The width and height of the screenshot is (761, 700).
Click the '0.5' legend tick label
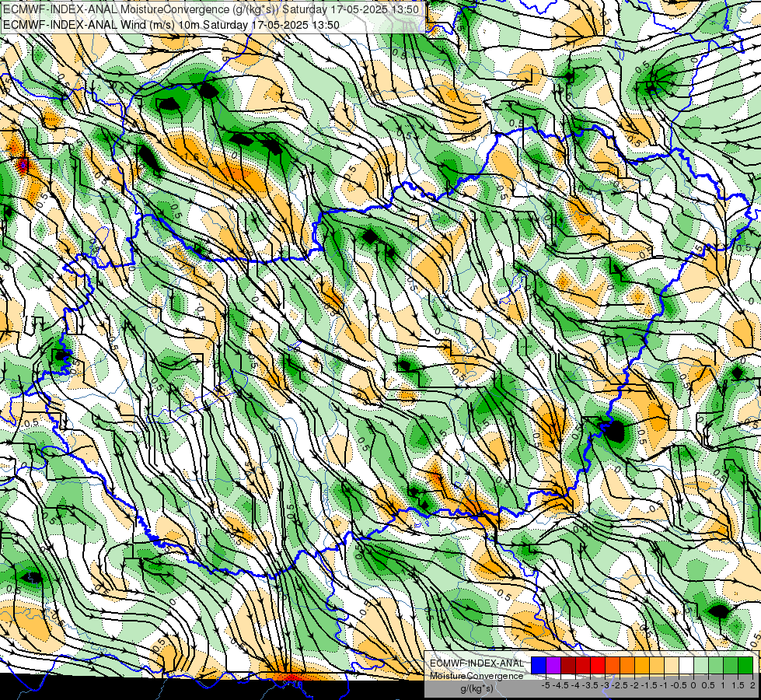[708, 685]
